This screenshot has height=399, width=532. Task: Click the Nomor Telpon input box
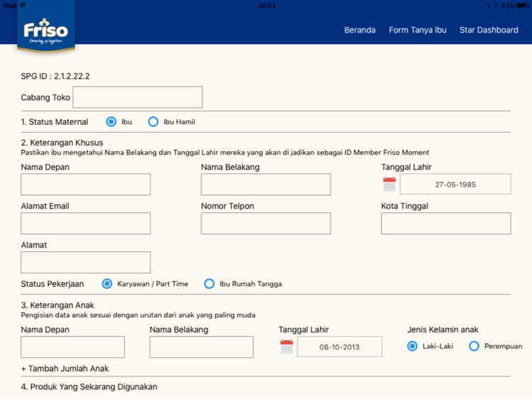pos(266,224)
